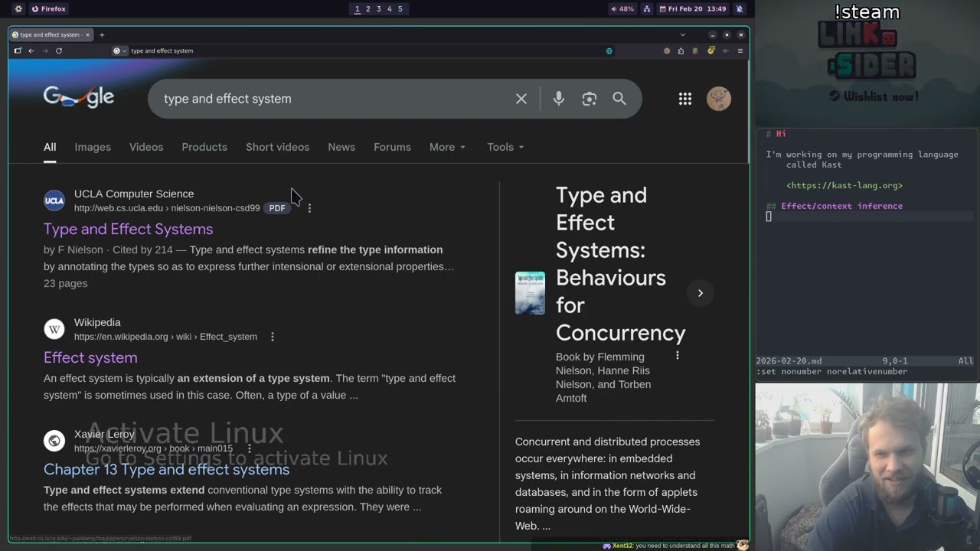Click the Wikipedia favicon
This screenshot has height=551, width=980.
tap(54, 330)
